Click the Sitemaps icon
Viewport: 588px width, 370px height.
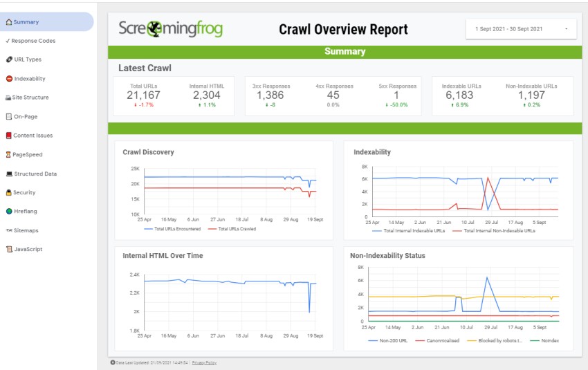point(9,230)
